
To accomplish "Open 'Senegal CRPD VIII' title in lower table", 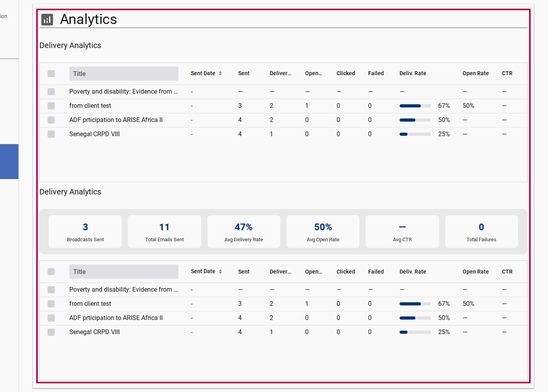I will (94, 332).
